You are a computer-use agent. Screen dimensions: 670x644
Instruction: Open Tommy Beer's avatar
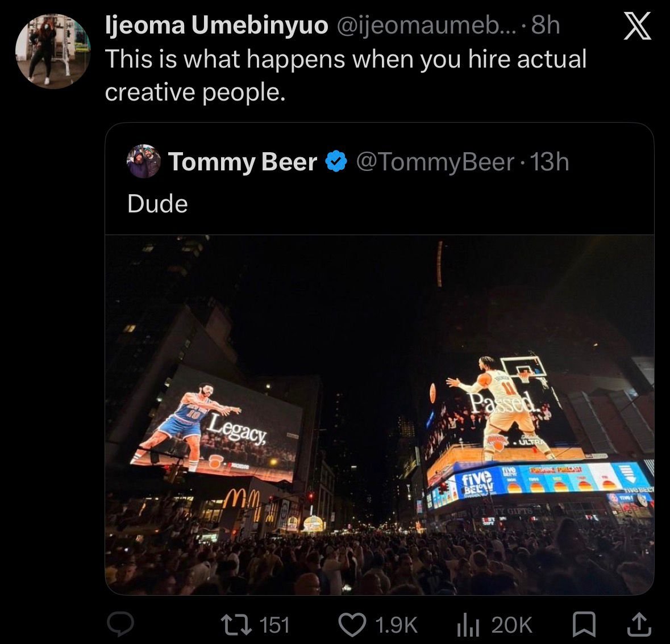click(144, 161)
